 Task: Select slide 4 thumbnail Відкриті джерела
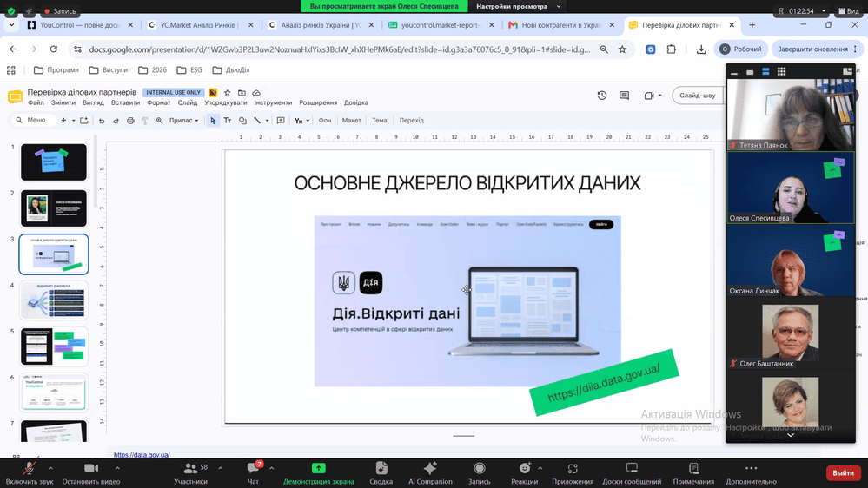(x=54, y=300)
